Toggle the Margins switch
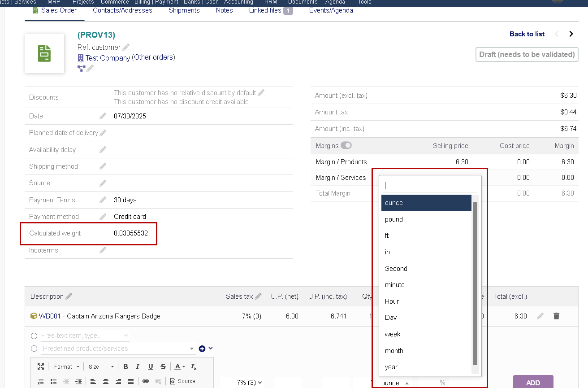588x388 pixels. [346, 146]
